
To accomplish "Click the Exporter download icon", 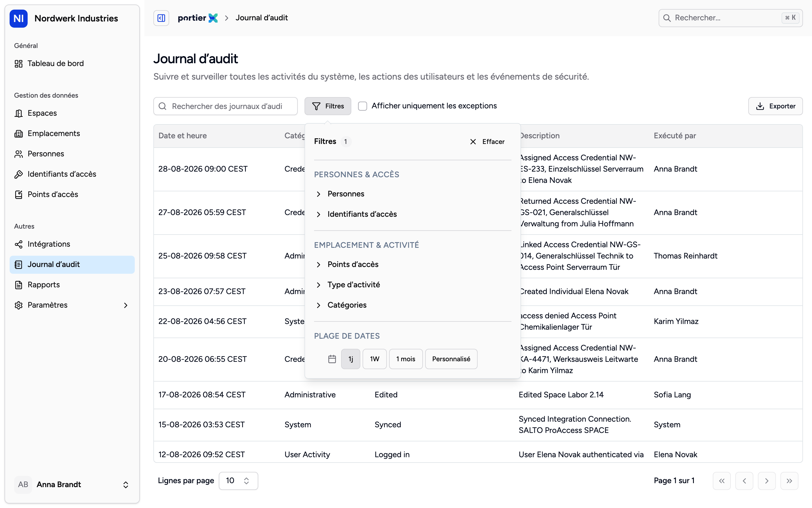I will tap(760, 106).
